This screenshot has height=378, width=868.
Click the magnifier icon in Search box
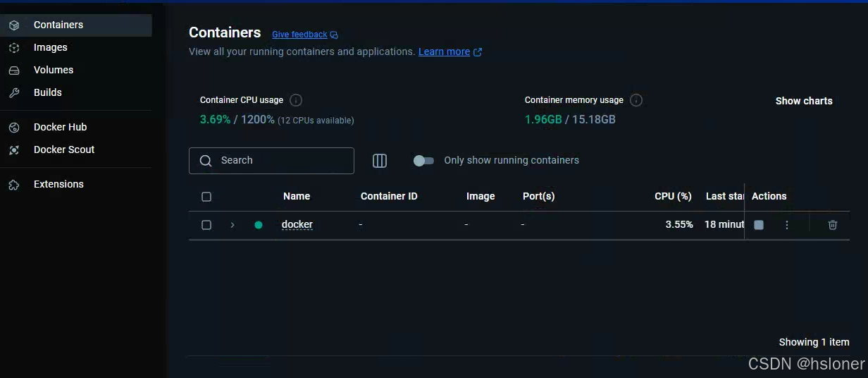206,161
